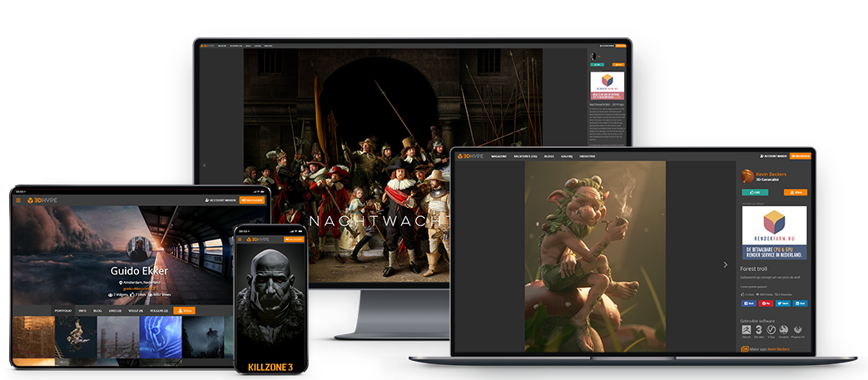
Task: Click the 3ds Max software icon
Action: point(759,329)
